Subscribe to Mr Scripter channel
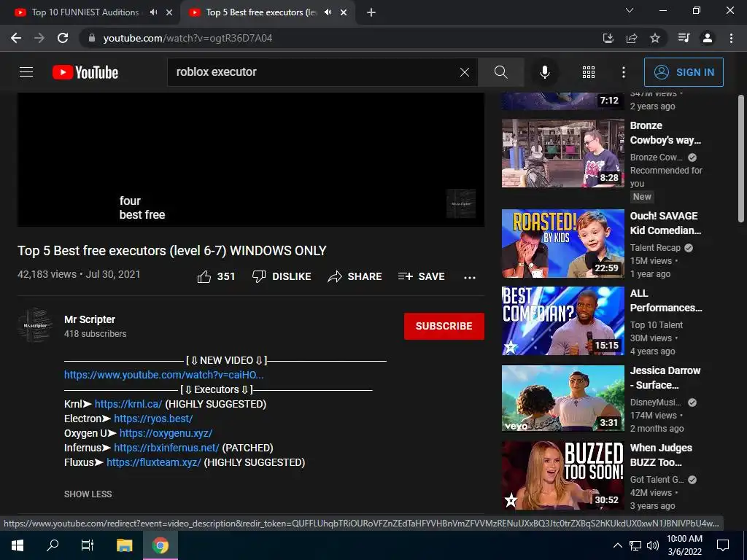 (x=444, y=326)
